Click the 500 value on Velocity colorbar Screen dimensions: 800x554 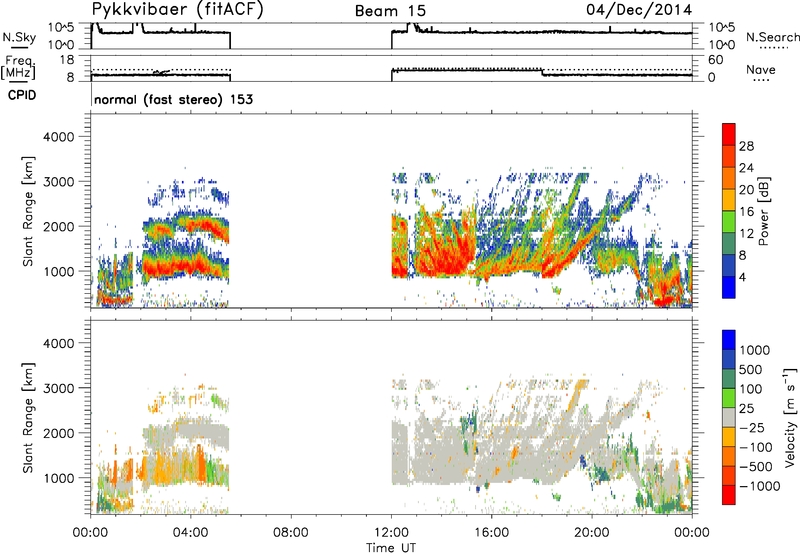click(x=751, y=370)
